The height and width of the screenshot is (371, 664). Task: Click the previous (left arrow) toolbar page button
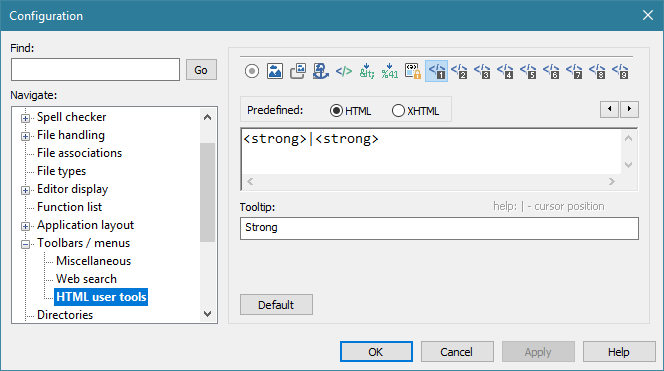tap(609, 109)
